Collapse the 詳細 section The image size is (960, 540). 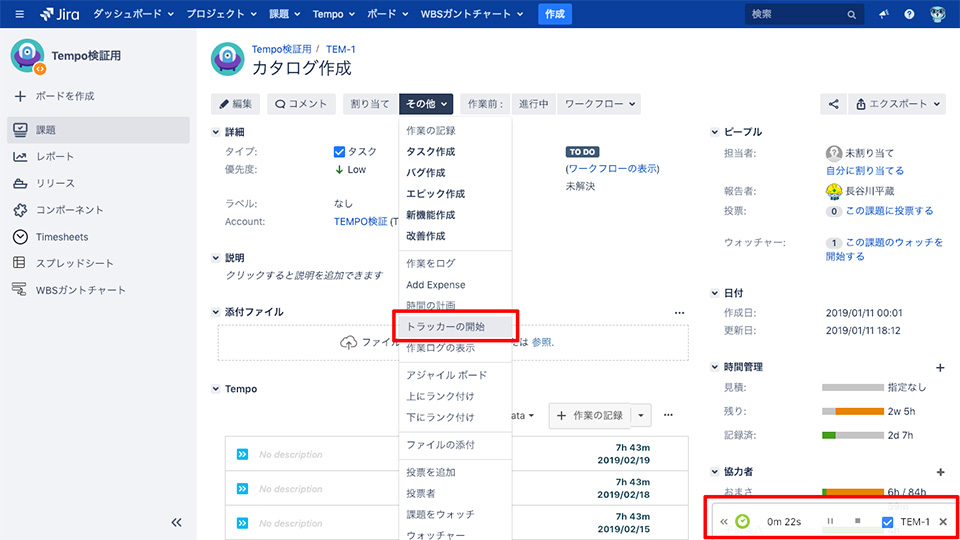216,132
